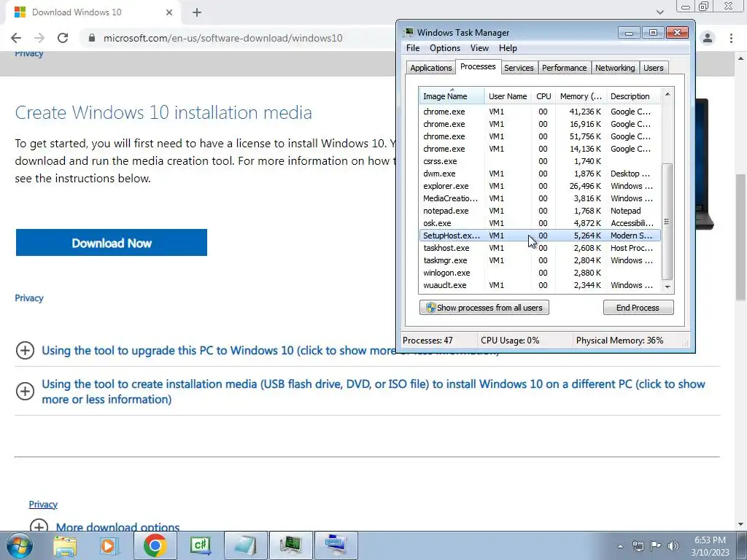Select the winlogon.exe process row
Viewport: 747px width, 560px height.
pos(540,273)
